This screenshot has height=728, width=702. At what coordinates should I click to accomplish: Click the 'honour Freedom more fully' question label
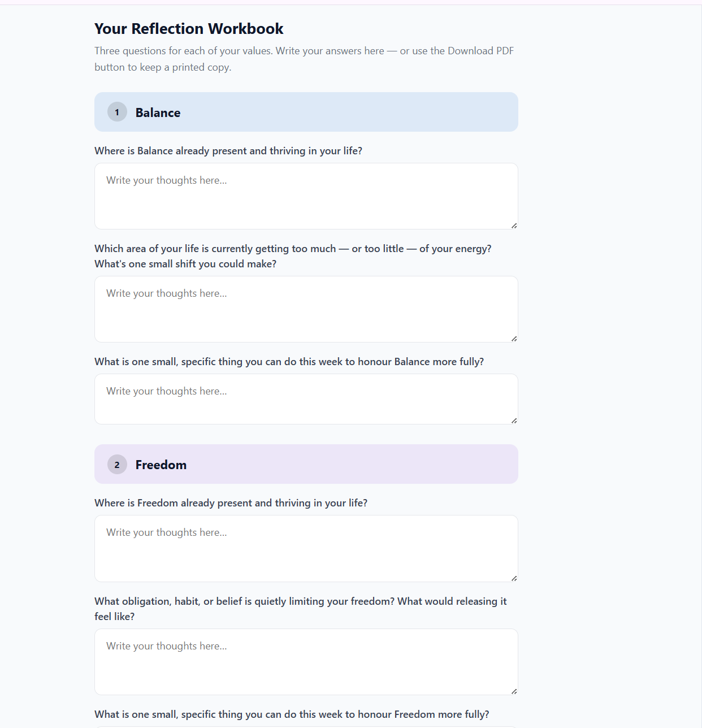[x=292, y=714]
